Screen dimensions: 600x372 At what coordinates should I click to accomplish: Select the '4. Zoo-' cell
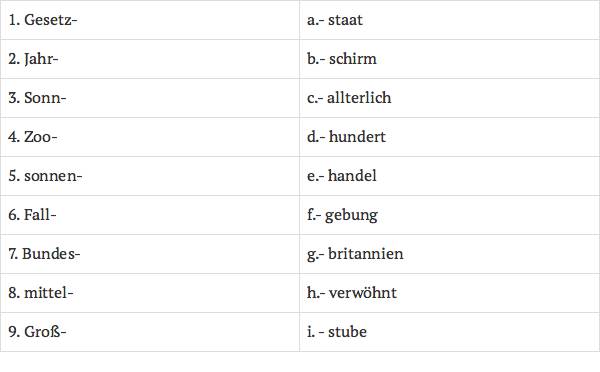tap(150, 137)
